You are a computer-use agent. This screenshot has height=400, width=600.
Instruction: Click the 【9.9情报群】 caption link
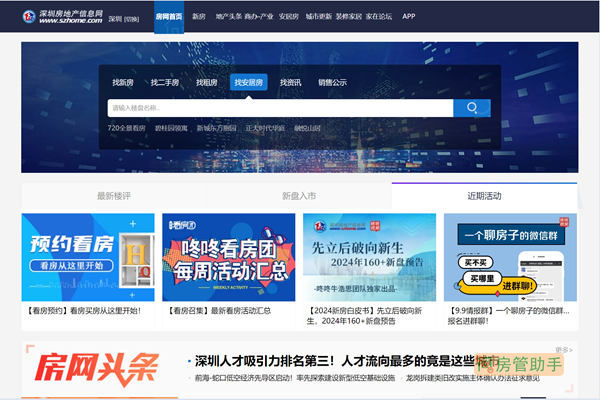pos(509,316)
